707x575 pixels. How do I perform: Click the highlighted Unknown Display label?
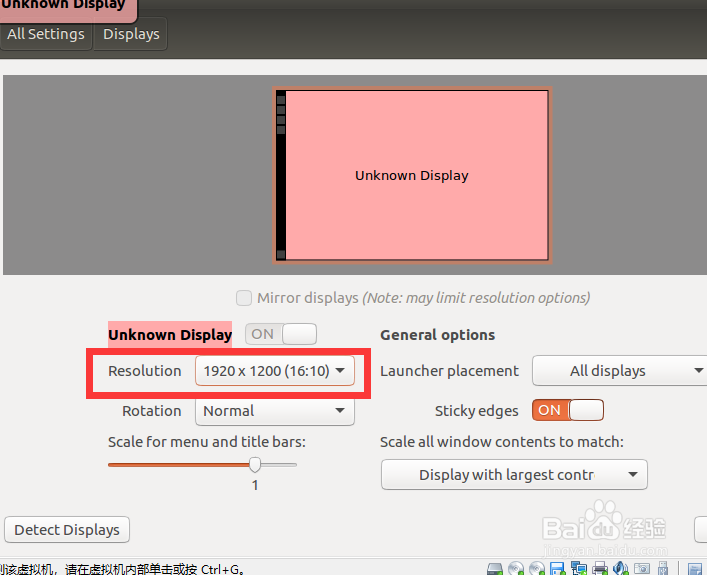[x=170, y=335]
